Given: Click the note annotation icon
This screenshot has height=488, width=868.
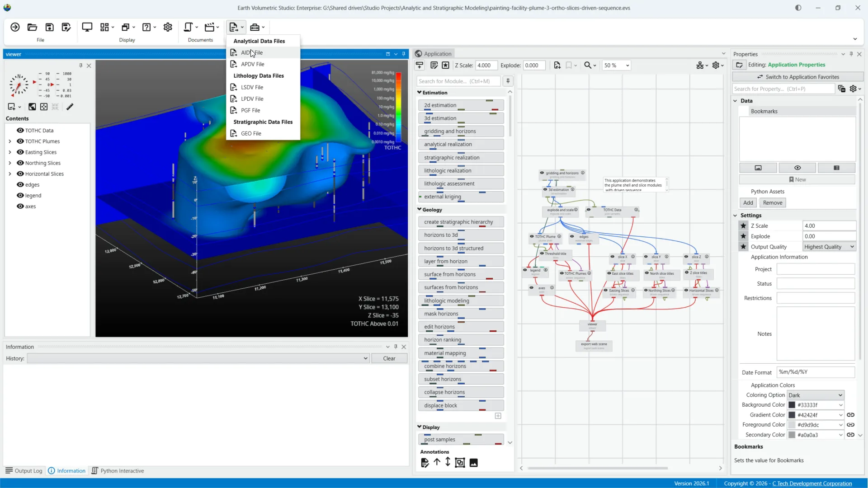Looking at the screenshot, I should tap(425, 462).
